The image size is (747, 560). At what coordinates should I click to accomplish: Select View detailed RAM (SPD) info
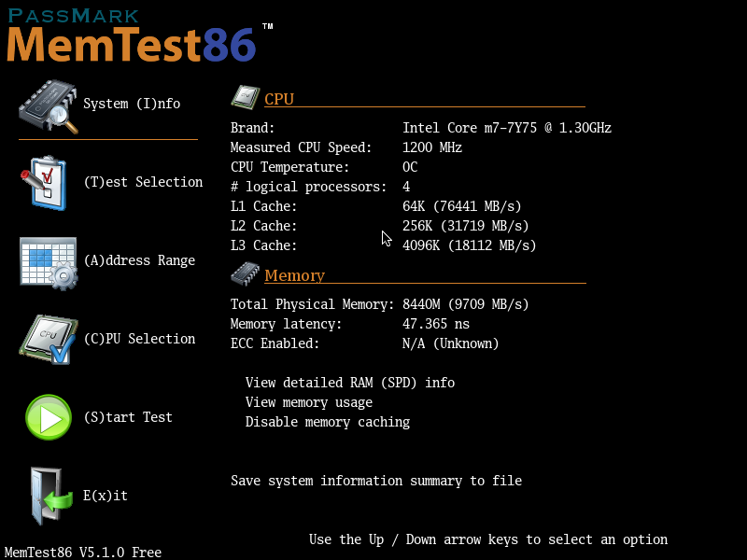(350, 383)
